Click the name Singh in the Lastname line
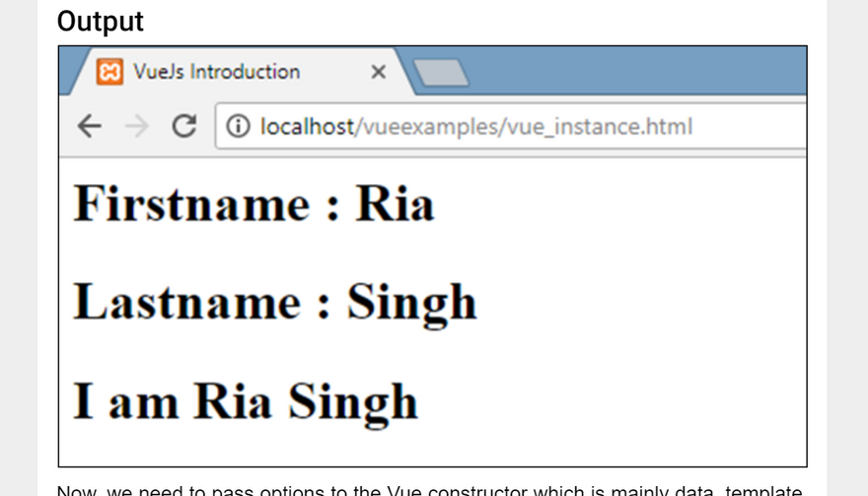This screenshot has height=496, width=868. tap(411, 302)
